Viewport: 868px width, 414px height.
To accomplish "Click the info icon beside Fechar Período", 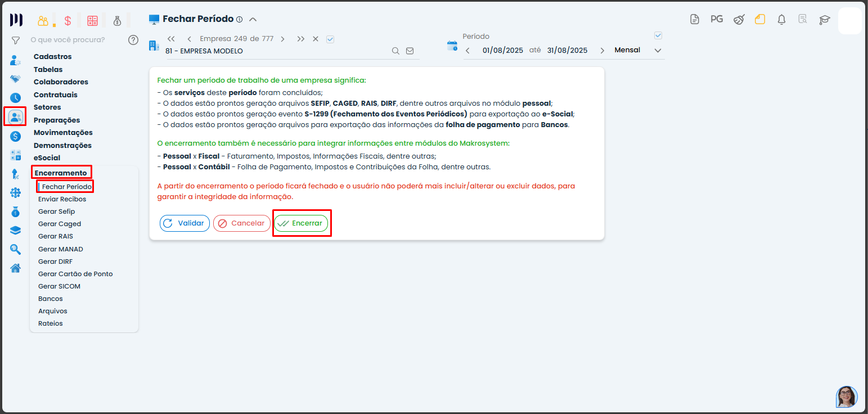I will (x=239, y=19).
